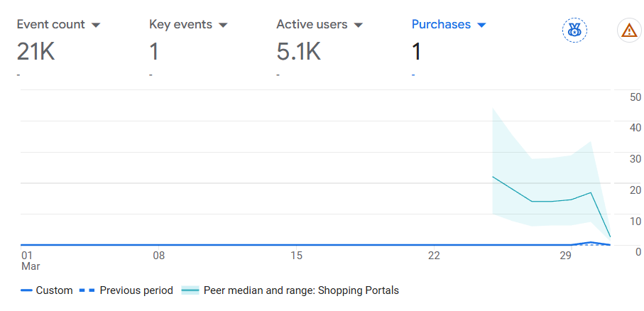Screen dimensions: 644x311
Task: Toggle Peer median and range legend item
Action: [x=290, y=290]
